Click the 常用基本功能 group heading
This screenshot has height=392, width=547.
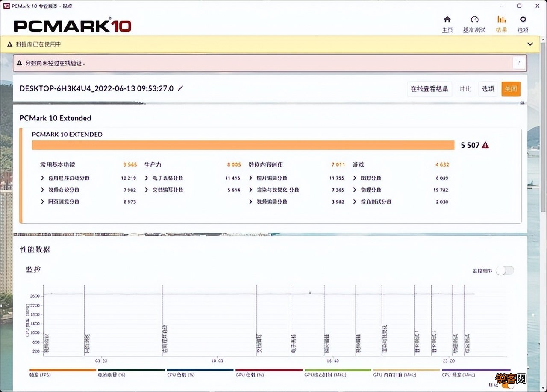tap(57, 164)
